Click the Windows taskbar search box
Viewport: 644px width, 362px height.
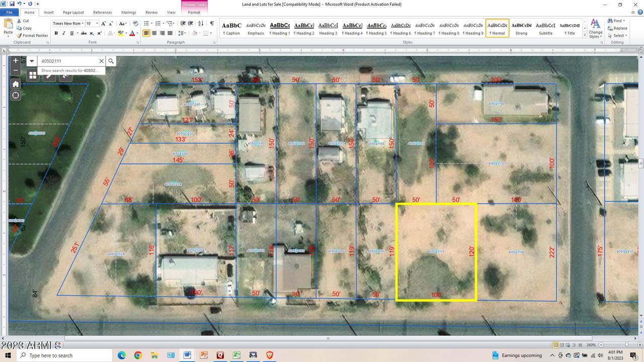click(64, 355)
